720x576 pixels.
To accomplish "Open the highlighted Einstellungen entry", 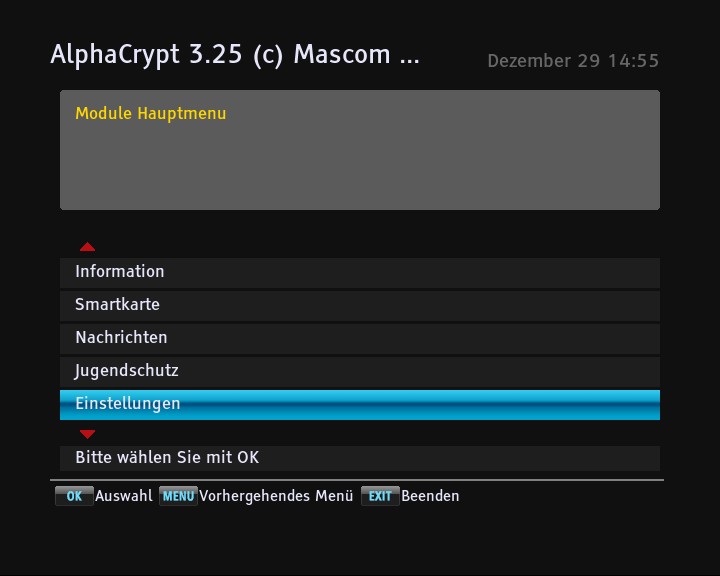I will (128, 404).
